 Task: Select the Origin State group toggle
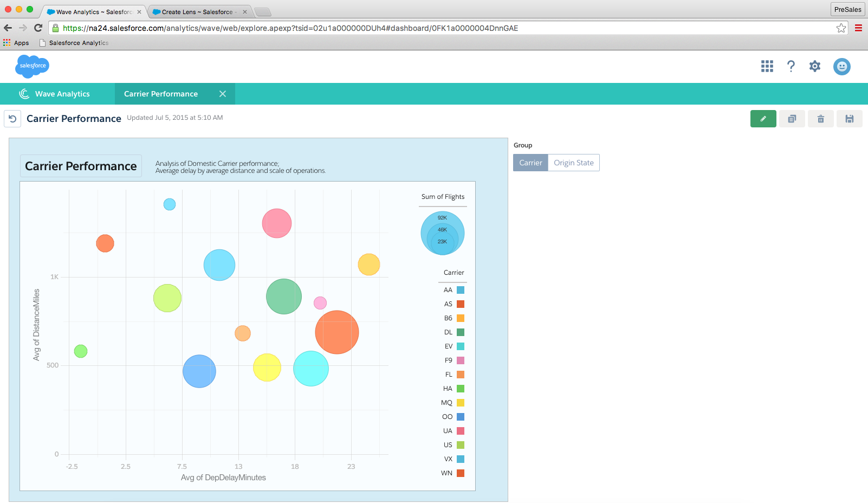(574, 163)
